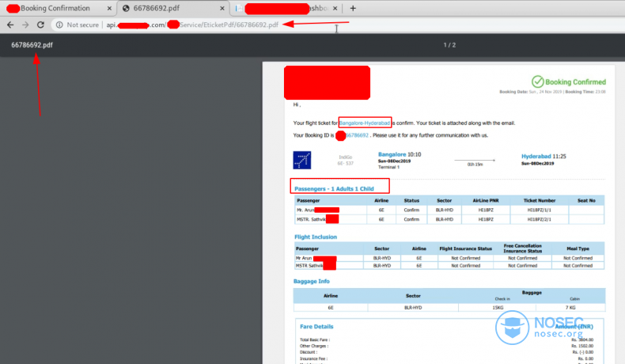Image resolution: width=625 pixels, height=364 pixels.
Task: Click the Baggage Info heading
Action: 311,281
